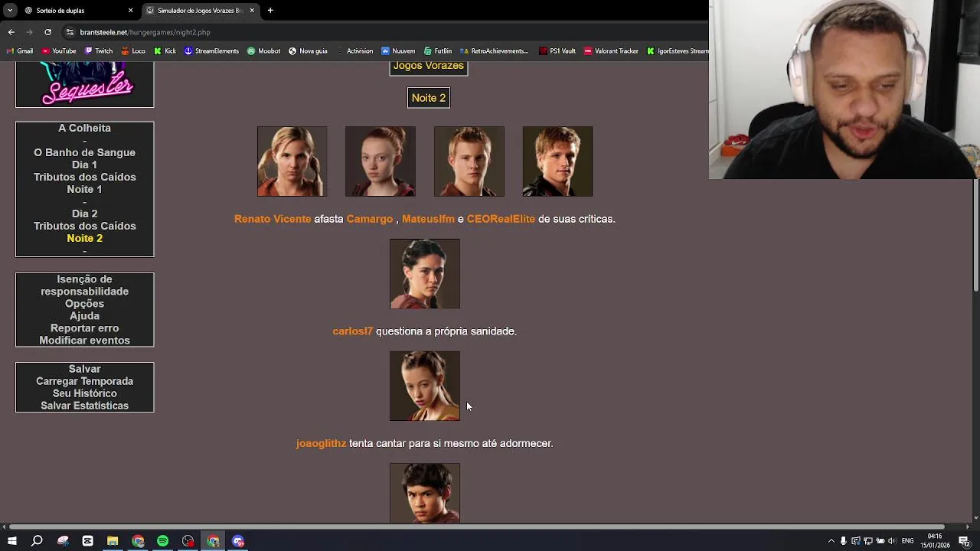Go to Dia 2 in sidebar

click(x=84, y=214)
